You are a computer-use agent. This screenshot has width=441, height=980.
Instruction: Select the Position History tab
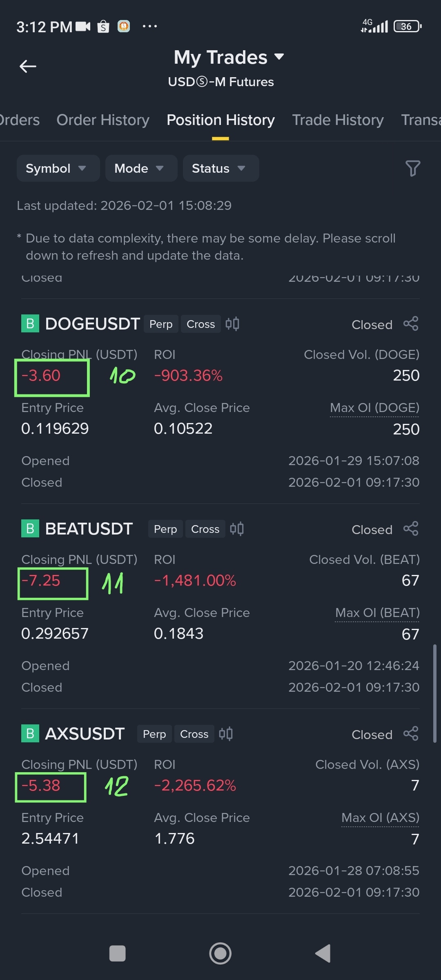click(220, 120)
